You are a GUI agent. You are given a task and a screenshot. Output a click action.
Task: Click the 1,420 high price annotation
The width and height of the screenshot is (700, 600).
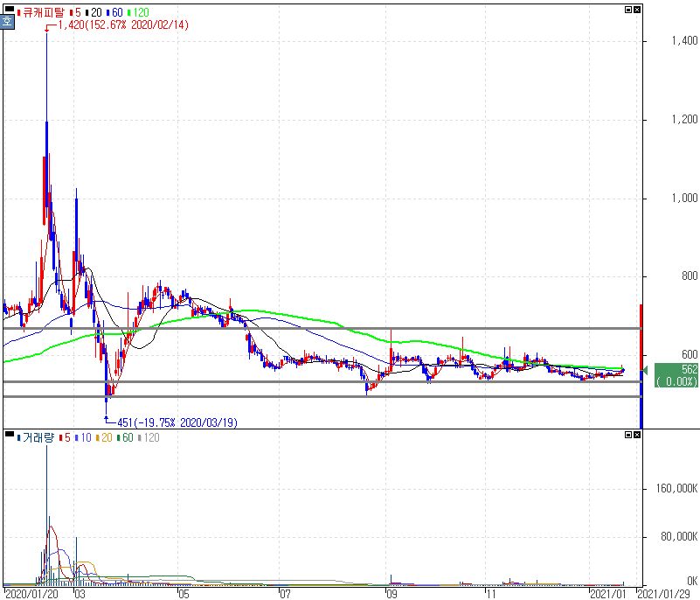[123, 25]
